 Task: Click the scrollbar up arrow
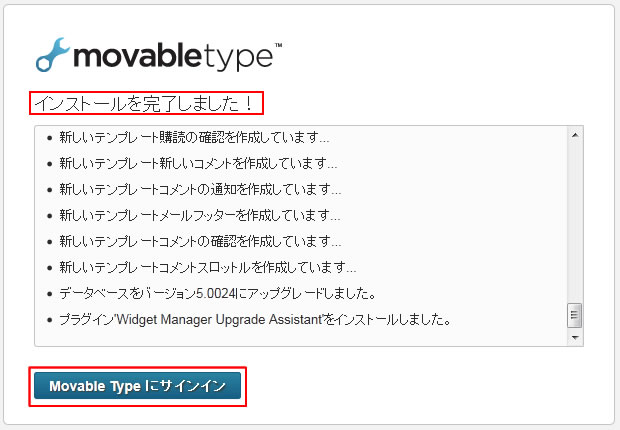(575, 135)
